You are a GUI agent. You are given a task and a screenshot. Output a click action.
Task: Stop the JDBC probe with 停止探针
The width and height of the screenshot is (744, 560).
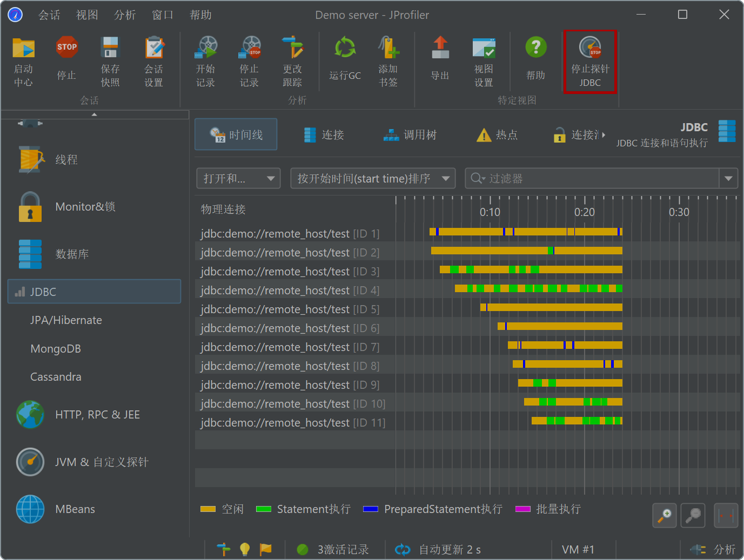click(x=590, y=61)
